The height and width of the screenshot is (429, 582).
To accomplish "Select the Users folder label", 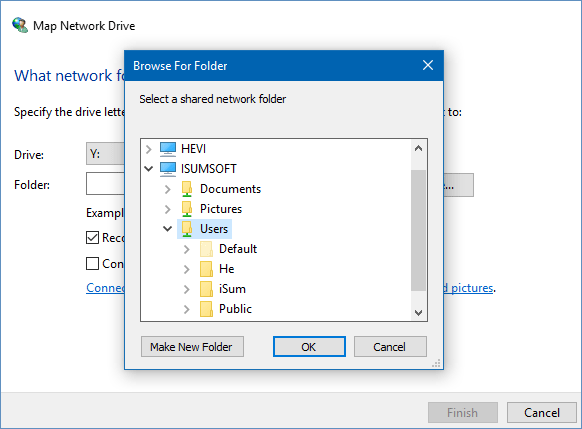I will coord(214,229).
